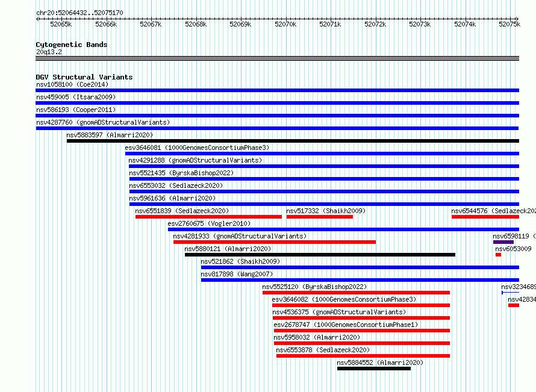Click red bar of nsv6551839 (Sedlazeck2020)
The height and width of the screenshot is (392, 536).
208,217
